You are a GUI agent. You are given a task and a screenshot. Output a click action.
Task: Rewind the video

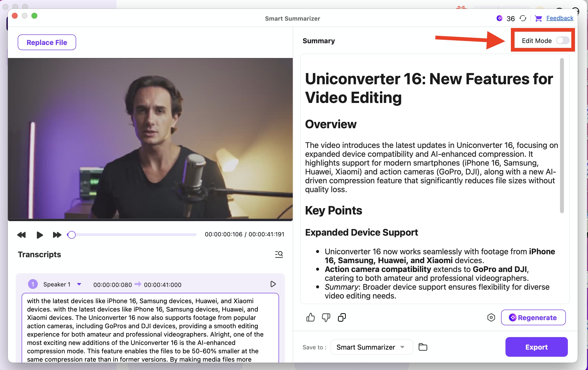21,235
